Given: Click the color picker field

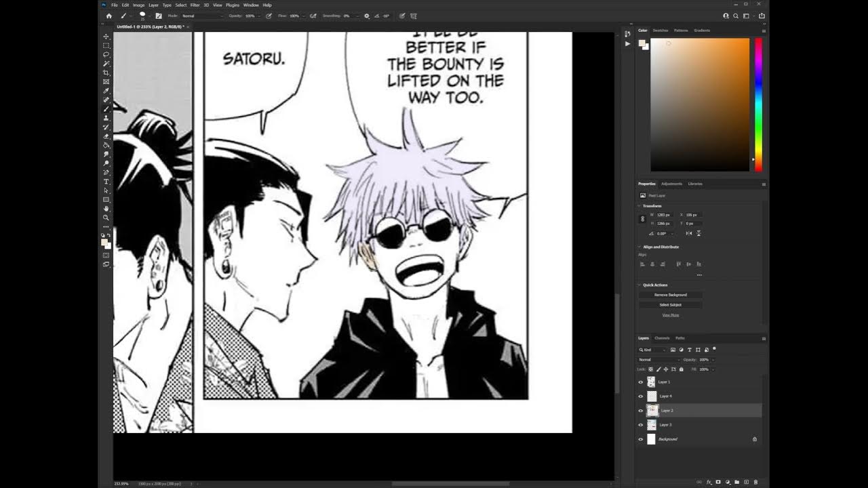Looking at the screenshot, I should click(x=700, y=104).
